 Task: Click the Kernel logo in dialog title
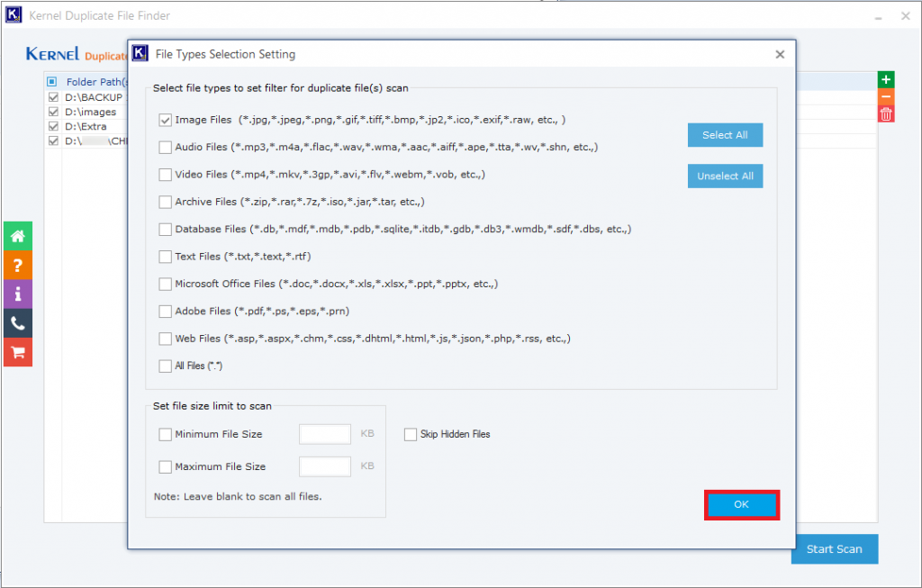click(140, 53)
